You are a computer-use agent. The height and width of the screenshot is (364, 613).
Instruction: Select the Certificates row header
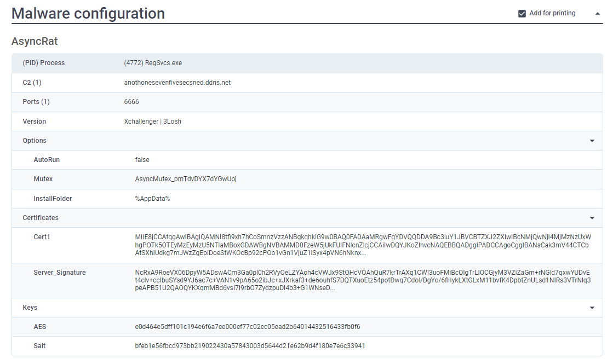307,218
